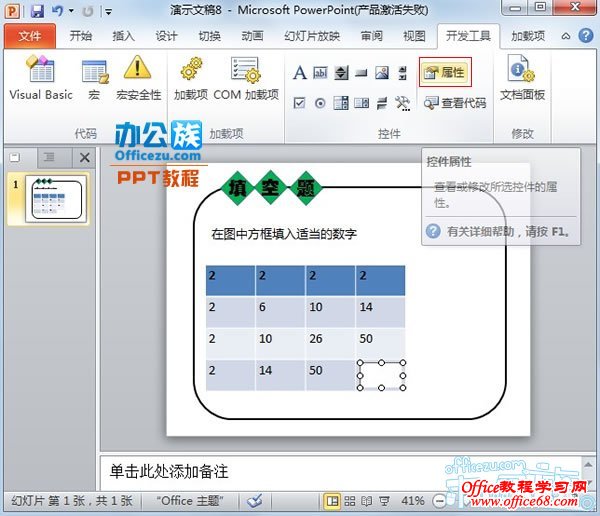
Task: Minimize the ribbon with the caret icon
Action: point(566,36)
